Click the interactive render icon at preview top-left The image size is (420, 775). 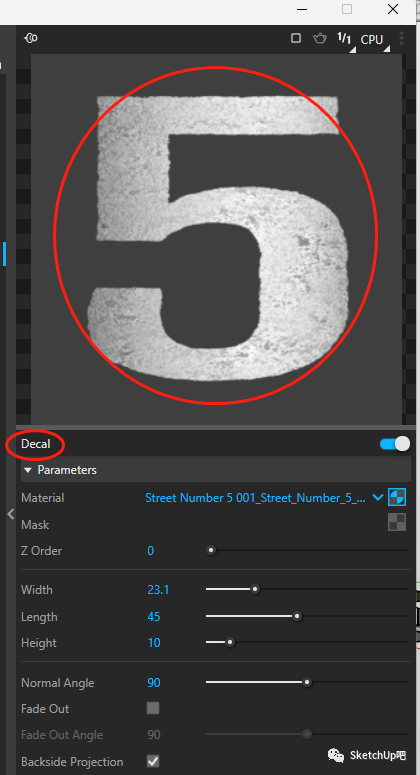[31, 38]
